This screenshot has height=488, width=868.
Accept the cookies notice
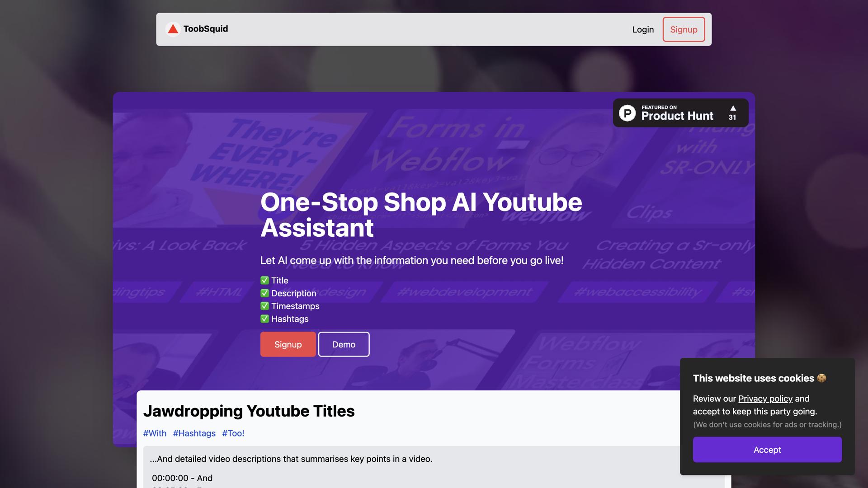(x=767, y=450)
